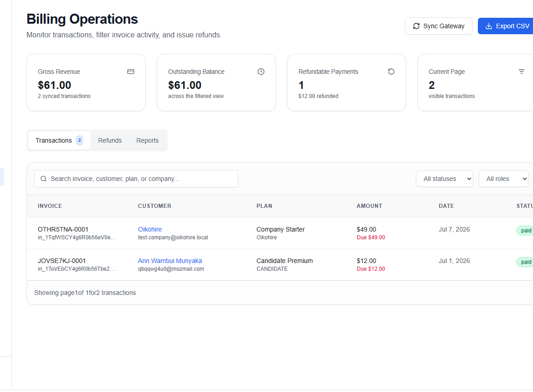Click the PLAN column header
This screenshot has height=392, width=533.
tap(265, 206)
